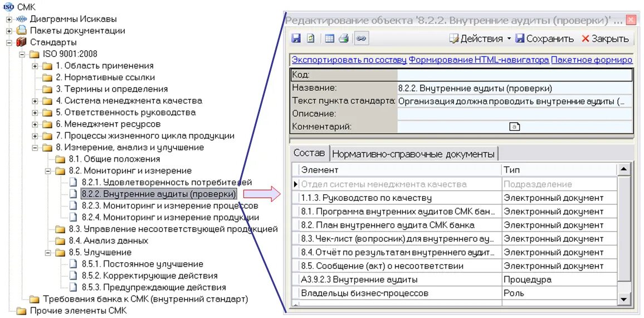Select 3. Термины и определения in tree
The height and width of the screenshot is (318, 644).
click(112, 89)
